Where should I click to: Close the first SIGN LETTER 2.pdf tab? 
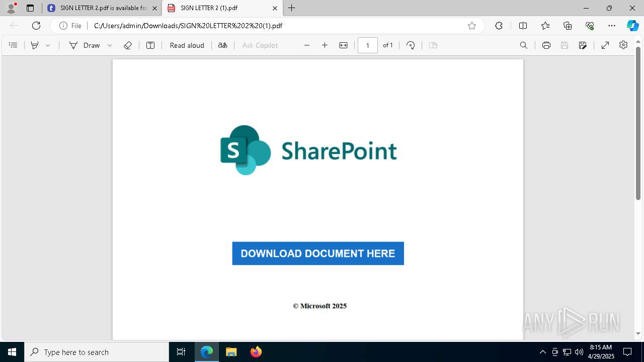tap(154, 8)
